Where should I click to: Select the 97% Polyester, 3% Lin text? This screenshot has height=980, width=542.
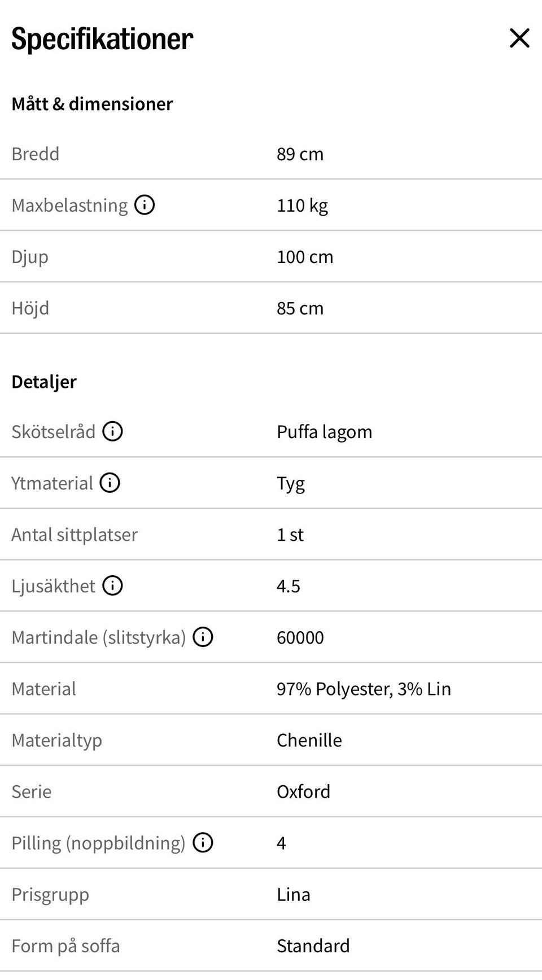click(364, 689)
